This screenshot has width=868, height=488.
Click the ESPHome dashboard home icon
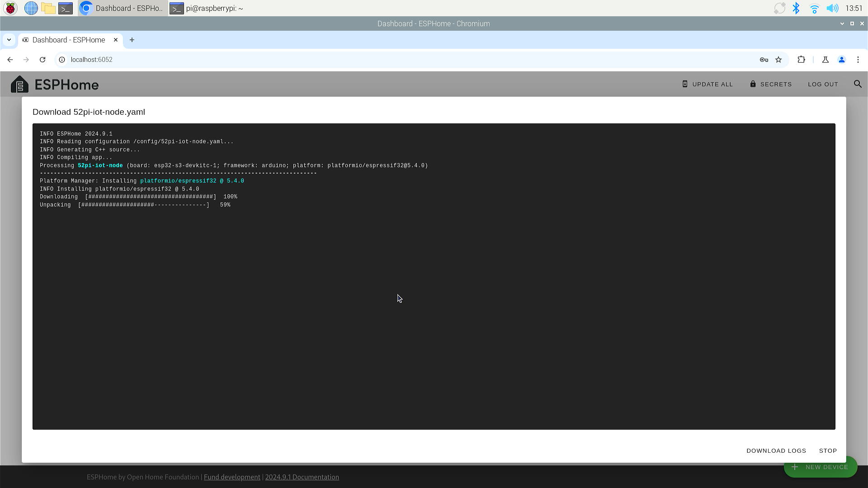(20, 84)
